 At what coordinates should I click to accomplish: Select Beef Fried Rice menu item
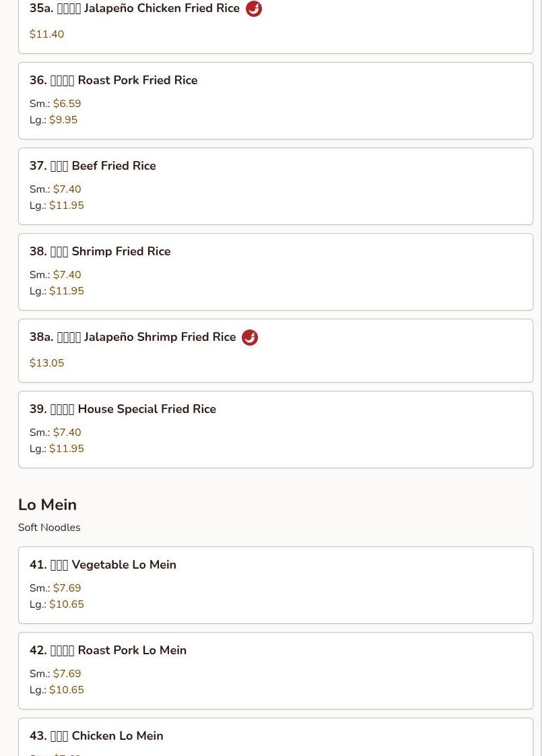coord(93,166)
